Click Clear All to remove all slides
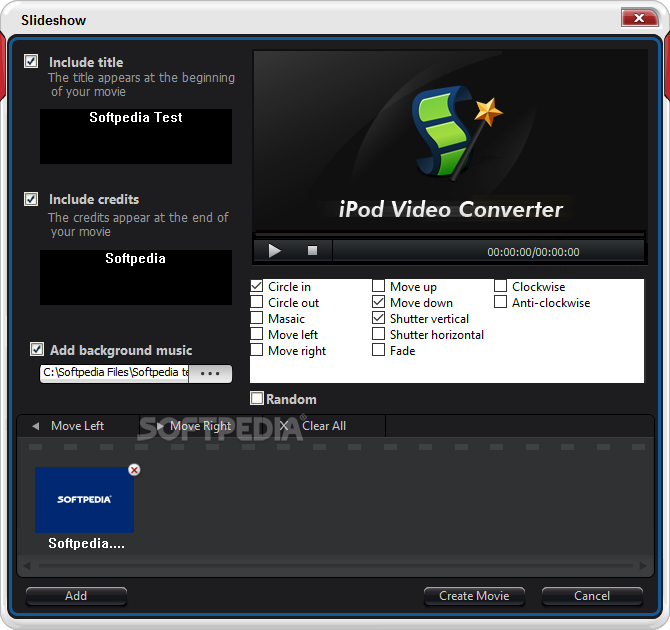670x630 pixels. (323, 426)
